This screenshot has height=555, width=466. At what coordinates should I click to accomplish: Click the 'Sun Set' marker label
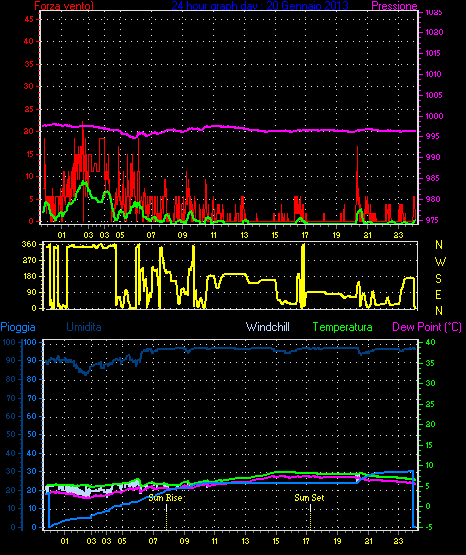click(309, 498)
